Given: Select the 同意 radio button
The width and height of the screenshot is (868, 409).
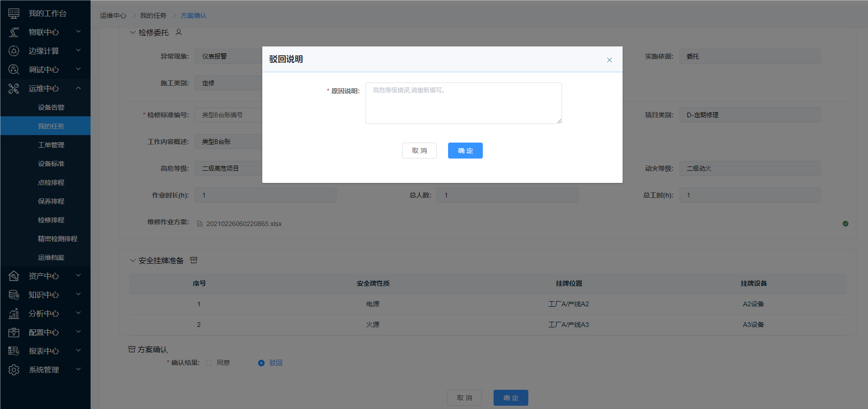Looking at the screenshot, I should point(209,363).
